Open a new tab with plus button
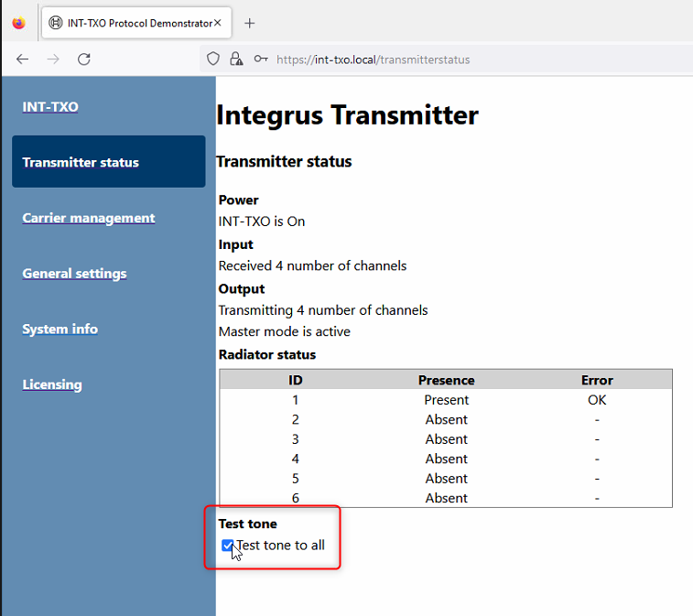This screenshot has height=616, width=693. (250, 23)
